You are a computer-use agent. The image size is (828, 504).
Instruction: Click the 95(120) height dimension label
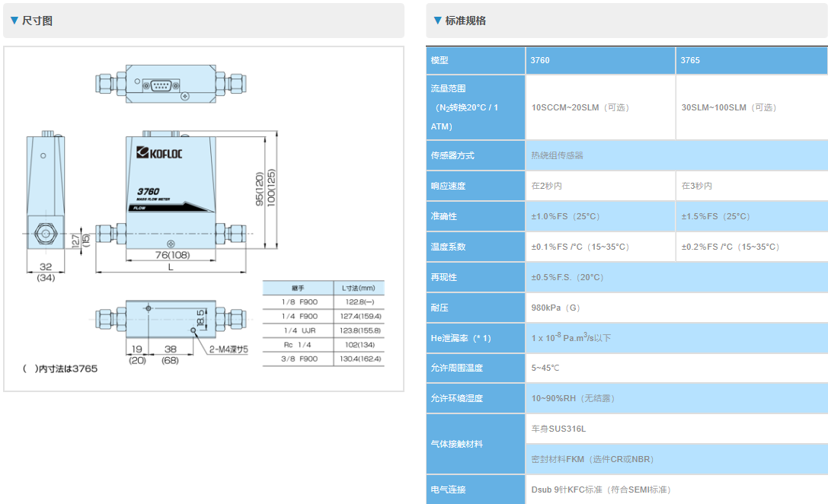(x=259, y=189)
